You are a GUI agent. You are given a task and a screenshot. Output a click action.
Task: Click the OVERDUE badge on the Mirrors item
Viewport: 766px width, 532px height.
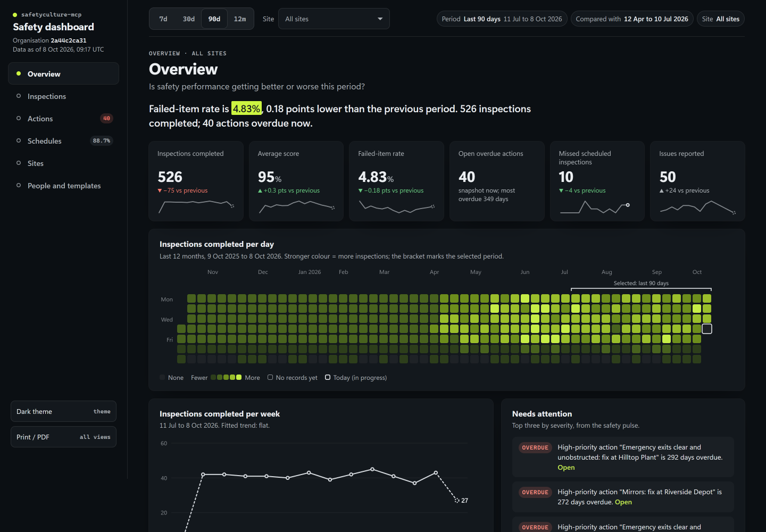[535, 493]
